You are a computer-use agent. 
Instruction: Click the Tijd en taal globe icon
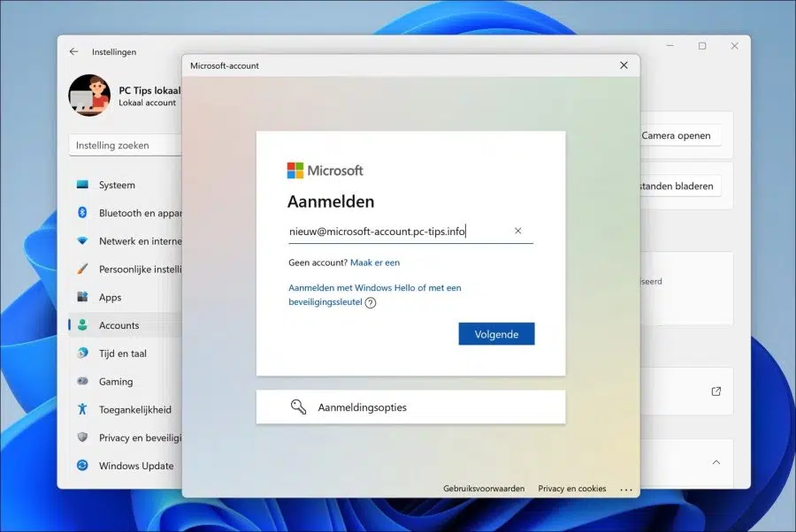point(82,353)
